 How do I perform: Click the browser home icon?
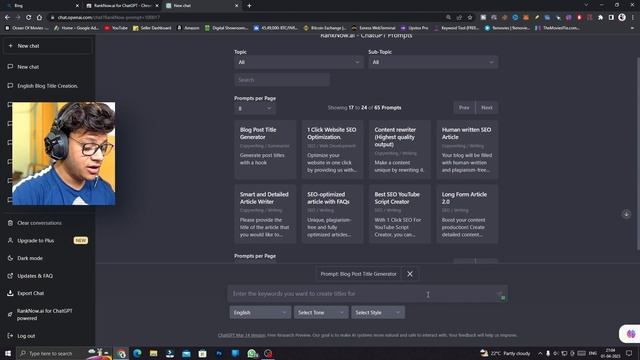tap(39, 17)
